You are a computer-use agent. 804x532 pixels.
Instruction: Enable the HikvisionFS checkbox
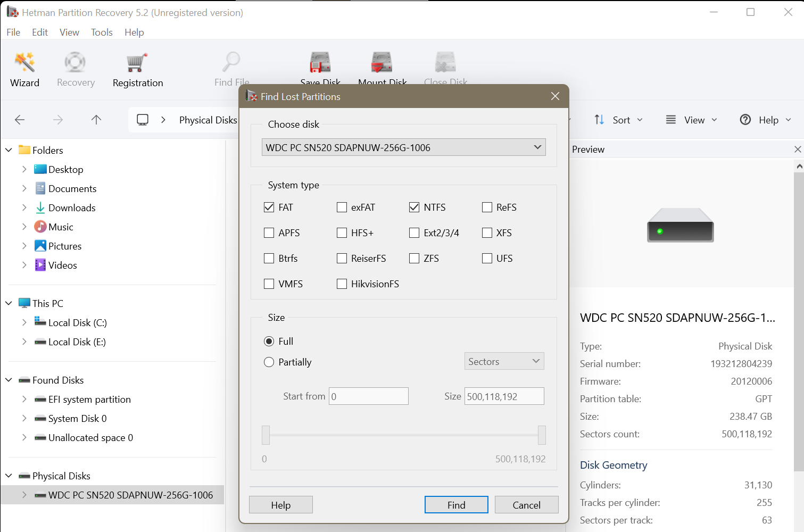pos(342,284)
